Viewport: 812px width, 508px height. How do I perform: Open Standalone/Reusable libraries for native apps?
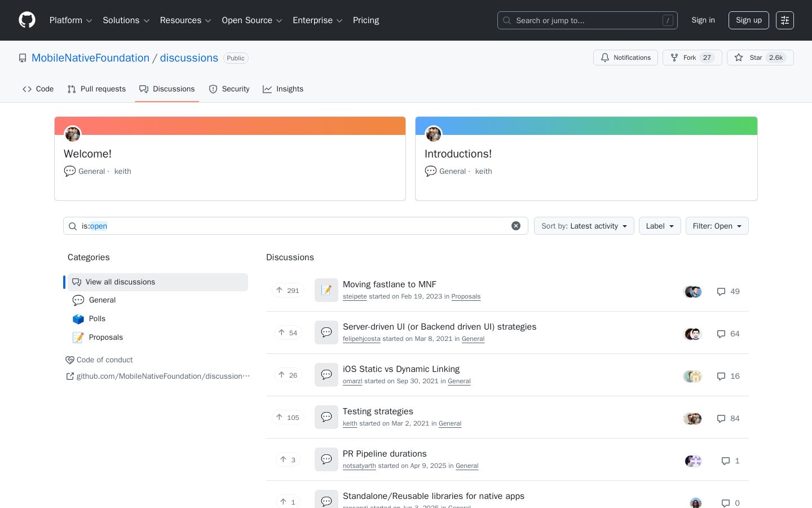point(434,496)
